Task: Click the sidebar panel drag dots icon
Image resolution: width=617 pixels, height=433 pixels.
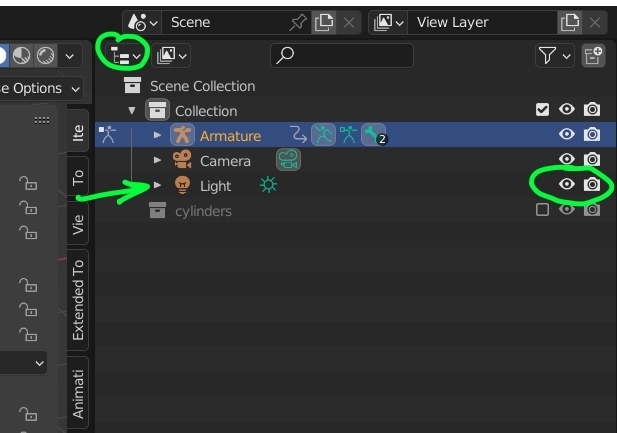Action: [42, 120]
